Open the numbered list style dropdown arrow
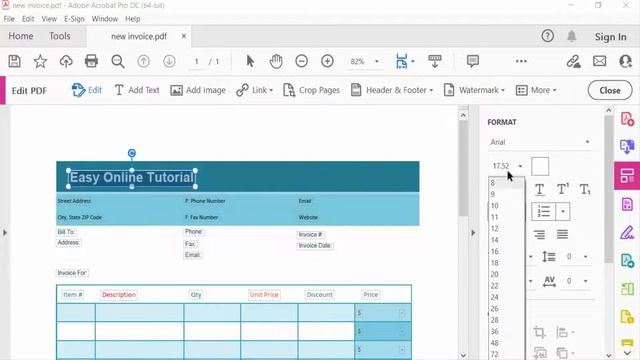This screenshot has width=640, height=360. (x=562, y=211)
